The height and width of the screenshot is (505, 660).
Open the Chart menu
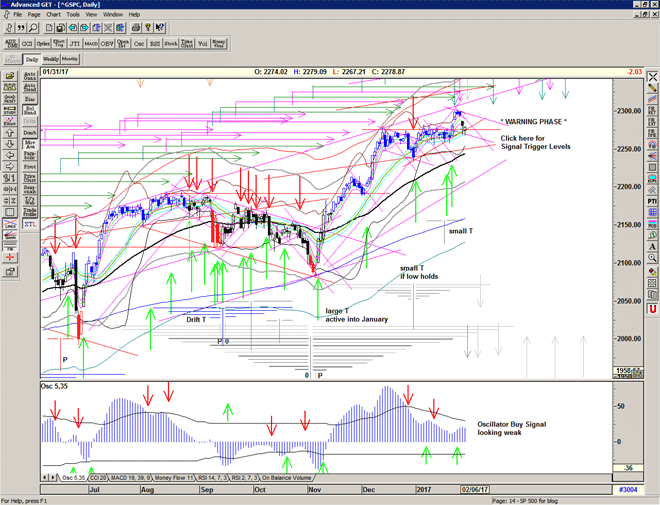[53, 15]
